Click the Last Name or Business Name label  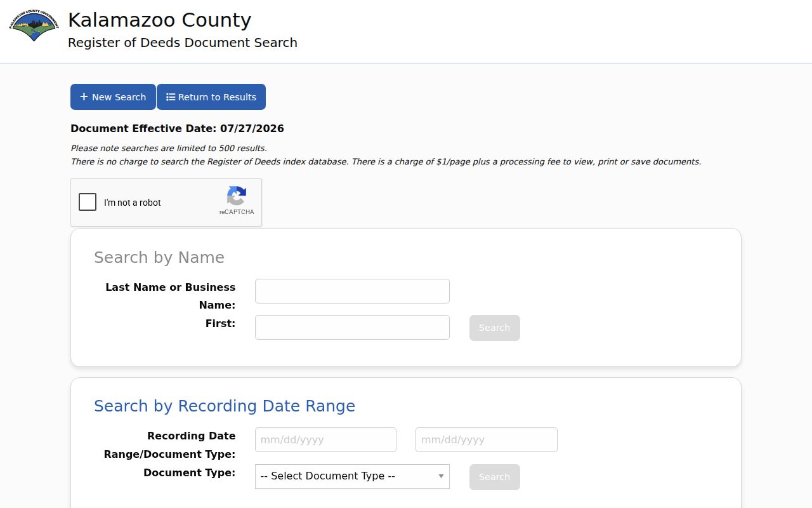(171, 296)
